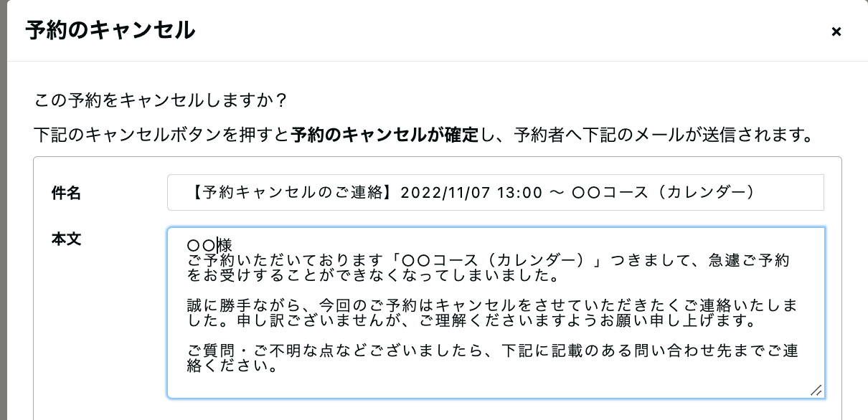Select the 件名 subject input field

pyautogui.click(x=495, y=192)
